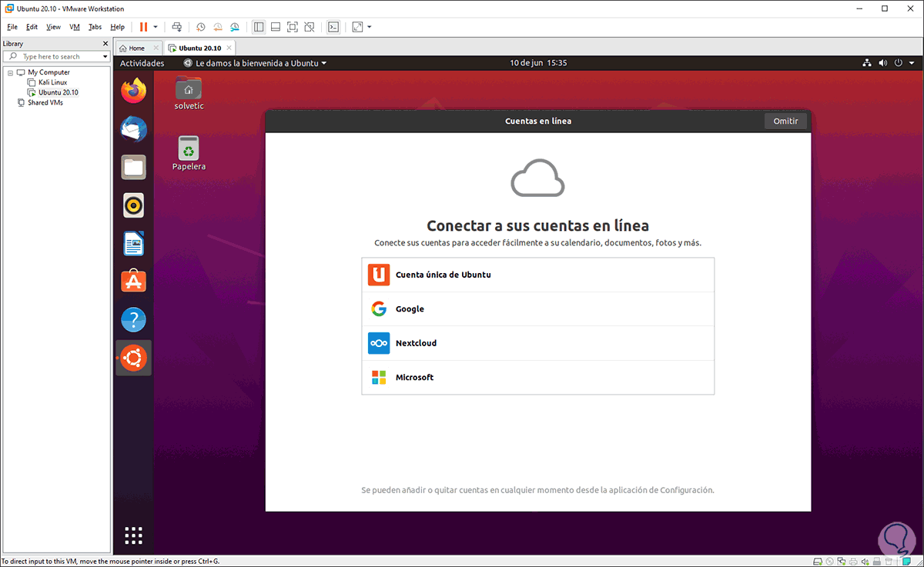Open the Files manager dock icon
924x567 pixels.
[134, 167]
